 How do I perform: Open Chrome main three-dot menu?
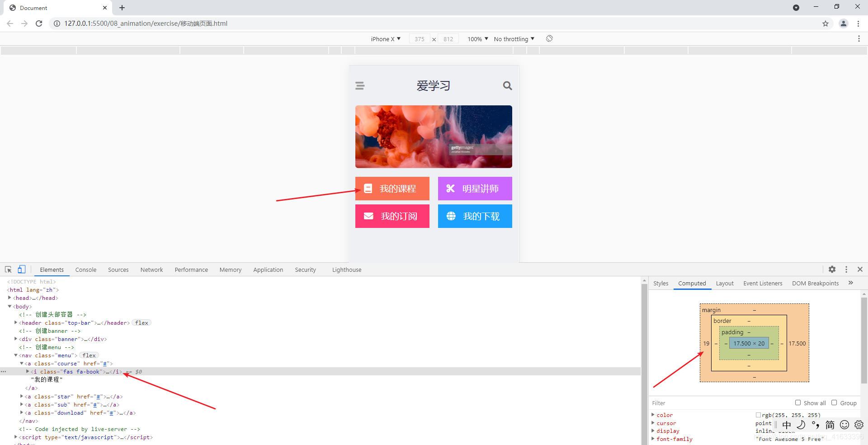tap(858, 24)
